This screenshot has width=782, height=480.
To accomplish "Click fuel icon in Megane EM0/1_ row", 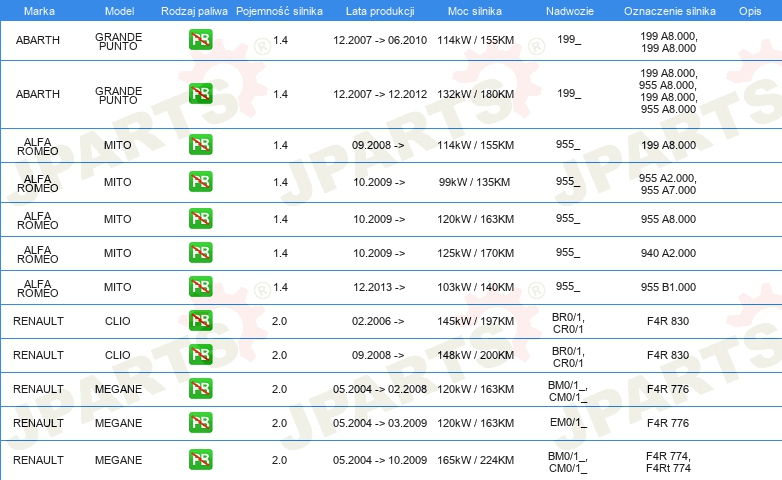I will point(200,423).
